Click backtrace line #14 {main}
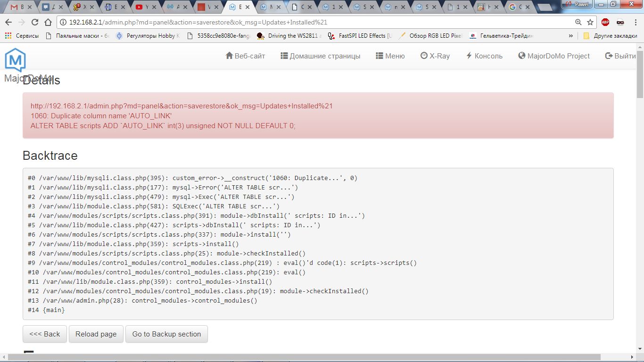Image resolution: width=644 pixels, height=362 pixels. (x=46, y=310)
